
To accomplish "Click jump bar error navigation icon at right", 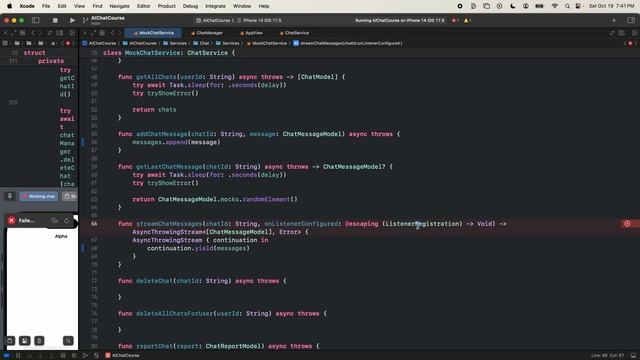I will click(x=630, y=43).
